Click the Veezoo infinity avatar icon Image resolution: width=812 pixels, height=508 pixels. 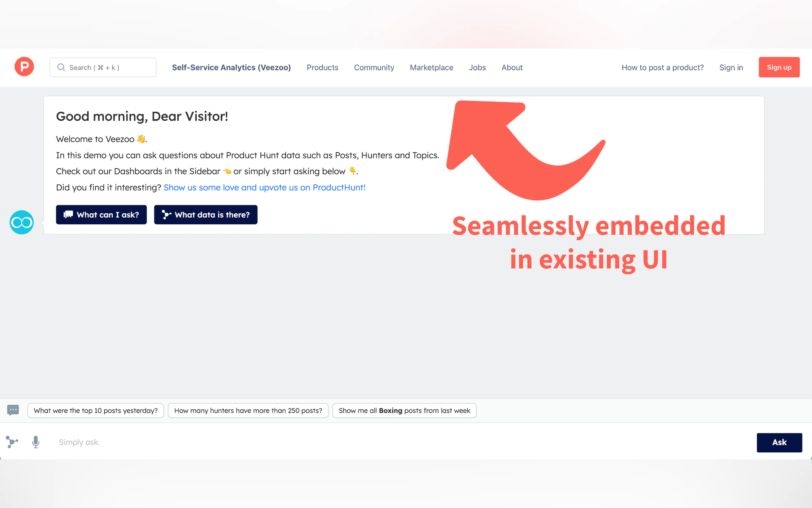click(22, 222)
